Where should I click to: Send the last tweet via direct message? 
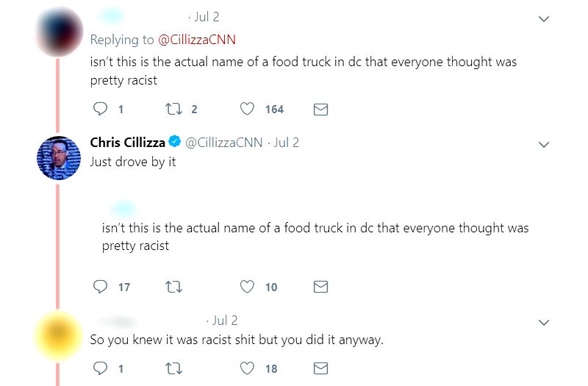point(320,368)
